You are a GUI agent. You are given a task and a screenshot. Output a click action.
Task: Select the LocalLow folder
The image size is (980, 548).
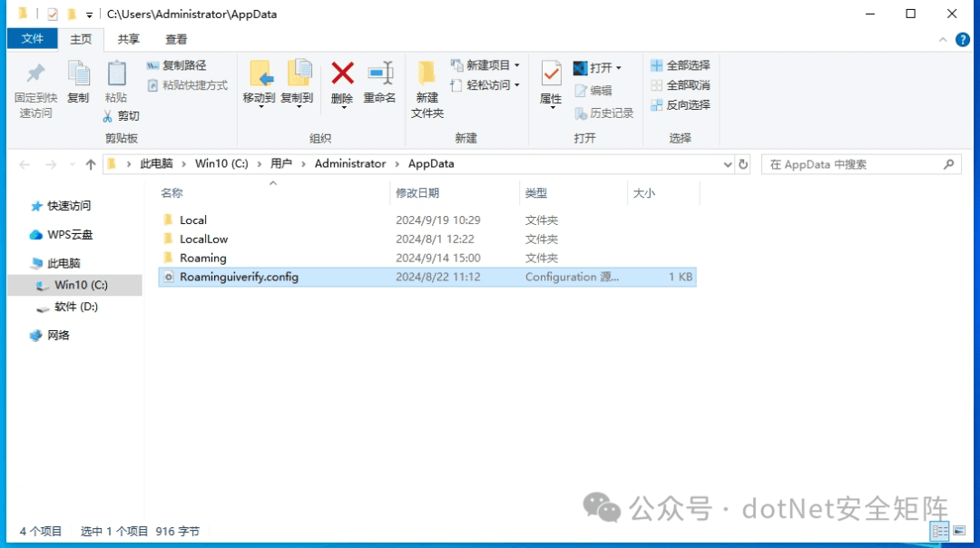coord(427,239)
